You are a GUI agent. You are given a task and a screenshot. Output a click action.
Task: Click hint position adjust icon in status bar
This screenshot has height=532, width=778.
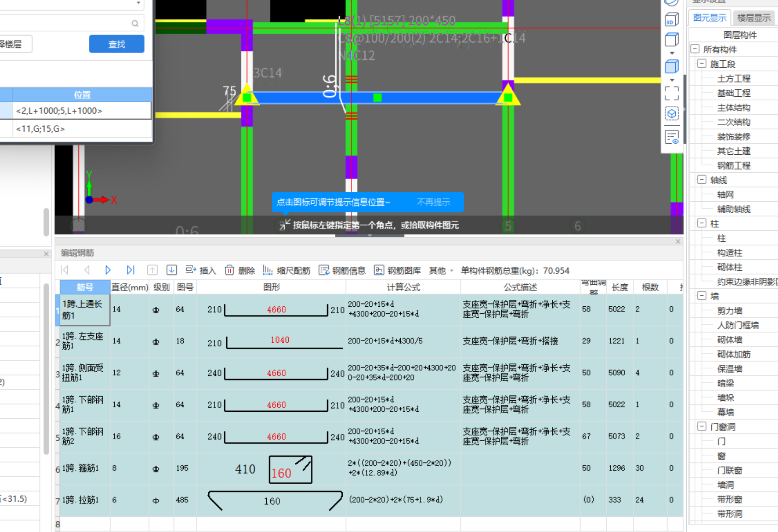(285, 225)
